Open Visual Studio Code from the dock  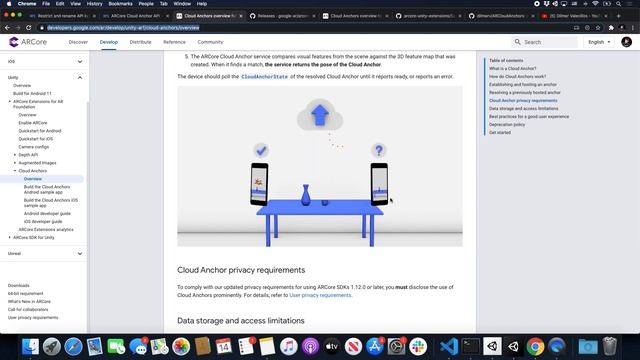449,347
